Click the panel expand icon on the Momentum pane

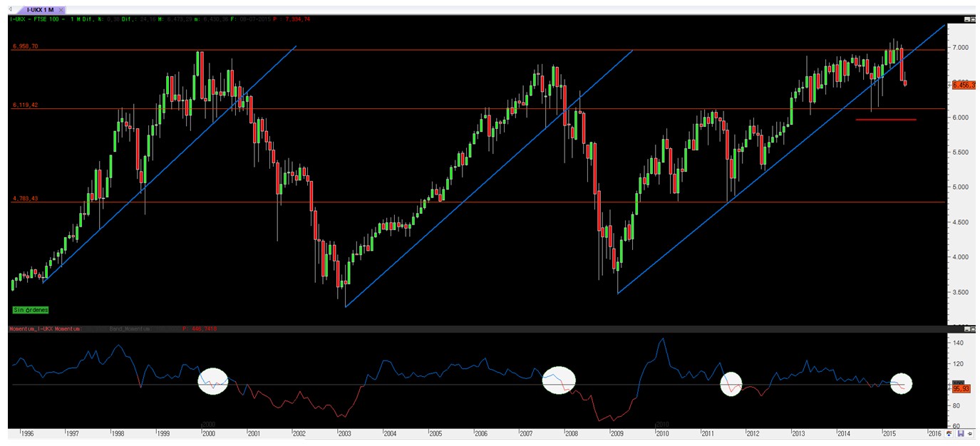tap(967, 329)
